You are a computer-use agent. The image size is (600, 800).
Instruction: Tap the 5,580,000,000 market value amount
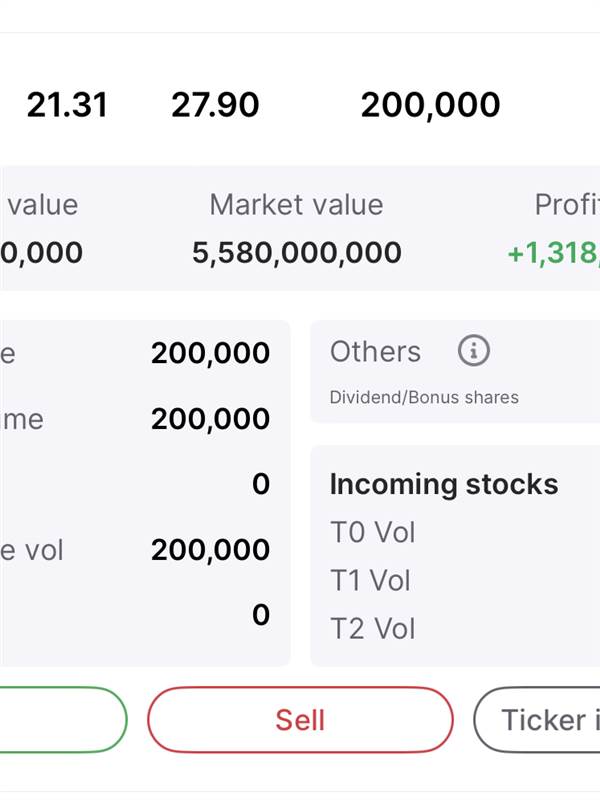[297, 253]
